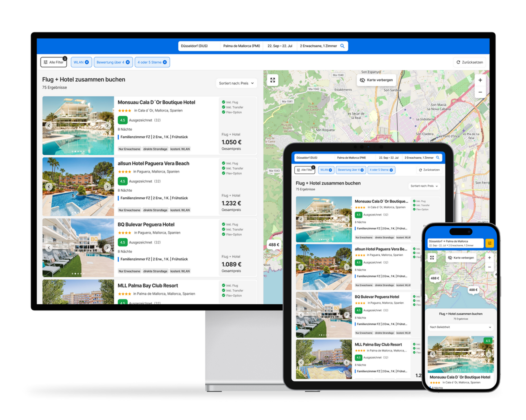Show next photo of Monsuau hotel on desktop

[107, 126]
